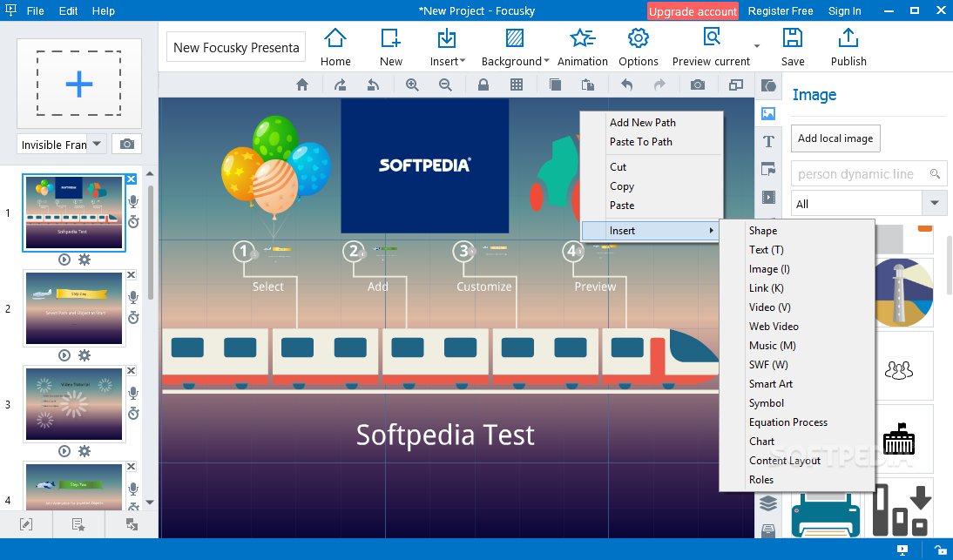Click the Sign In link
The image size is (953, 560).
tap(844, 11)
